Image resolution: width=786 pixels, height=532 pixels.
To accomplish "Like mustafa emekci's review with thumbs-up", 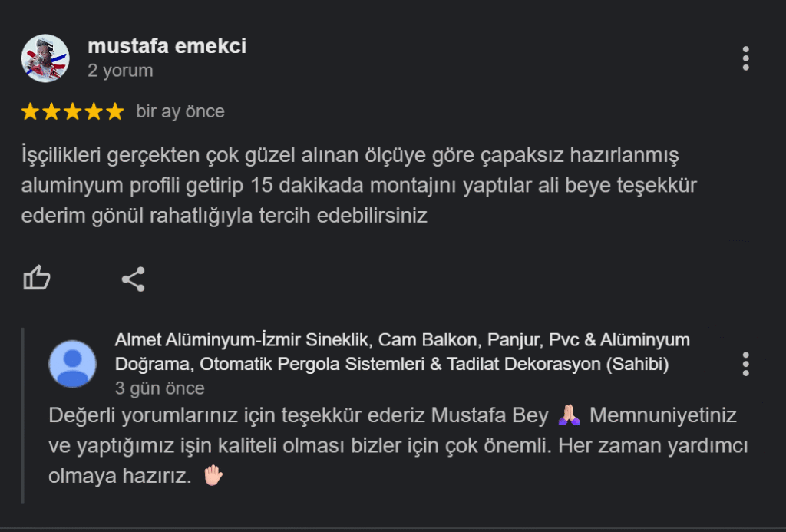I will tap(38, 279).
